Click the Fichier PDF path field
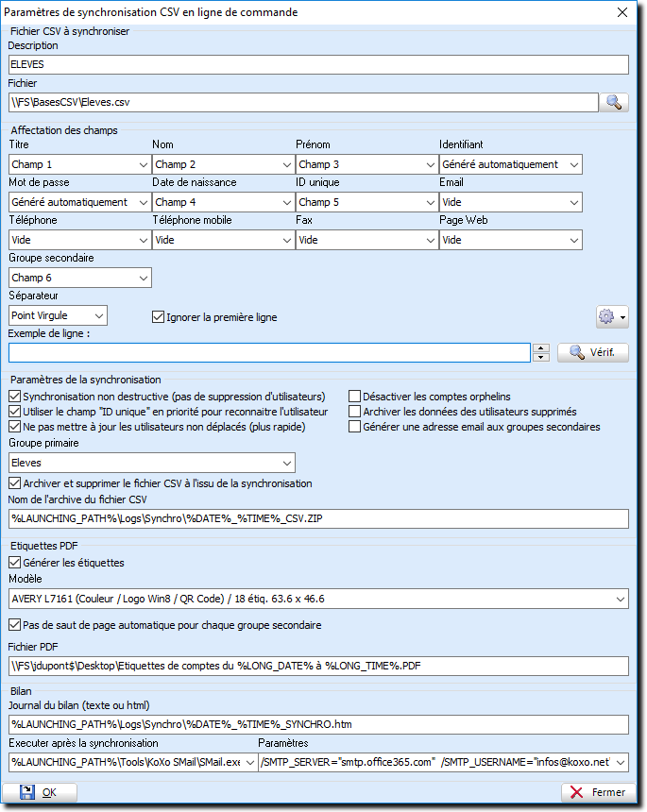This screenshot has width=647, height=812. pyautogui.click(x=318, y=666)
